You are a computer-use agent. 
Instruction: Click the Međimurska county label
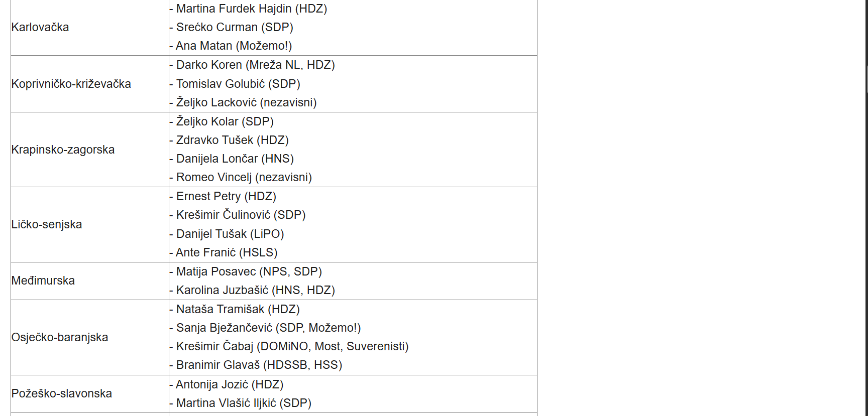pyautogui.click(x=43, y=281)
